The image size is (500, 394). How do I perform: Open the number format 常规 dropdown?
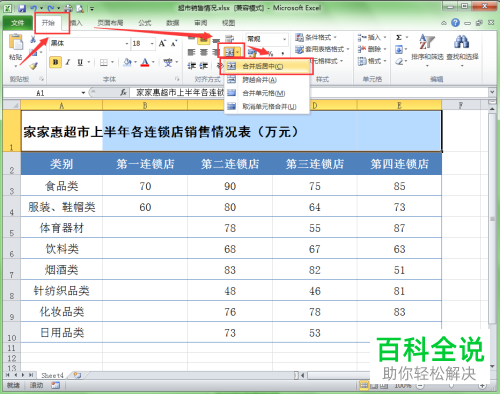pyautogui.click(x=285, y=39)
